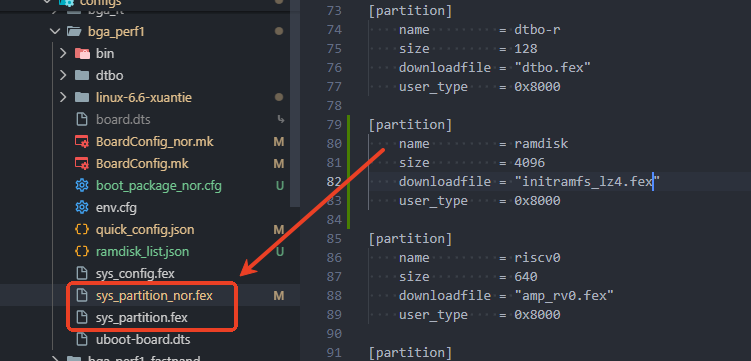Click the size value 4096
This screenshot has height=361, width=751.
(530, 163)
